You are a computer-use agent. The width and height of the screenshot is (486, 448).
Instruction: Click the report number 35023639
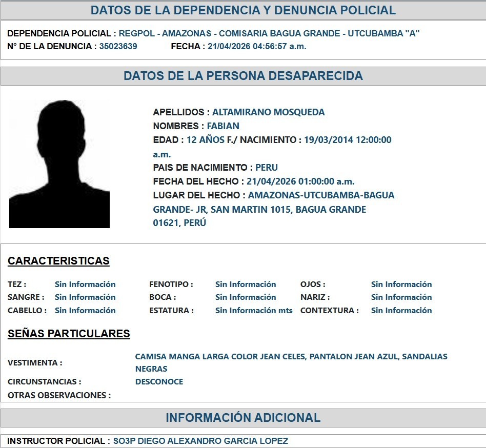[118, 46]
